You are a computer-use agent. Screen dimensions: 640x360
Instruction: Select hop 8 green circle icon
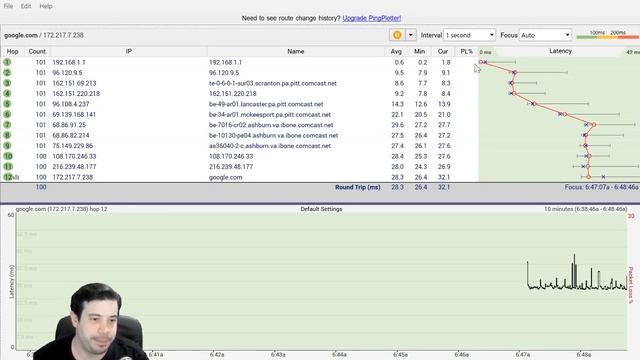point(7,135)
